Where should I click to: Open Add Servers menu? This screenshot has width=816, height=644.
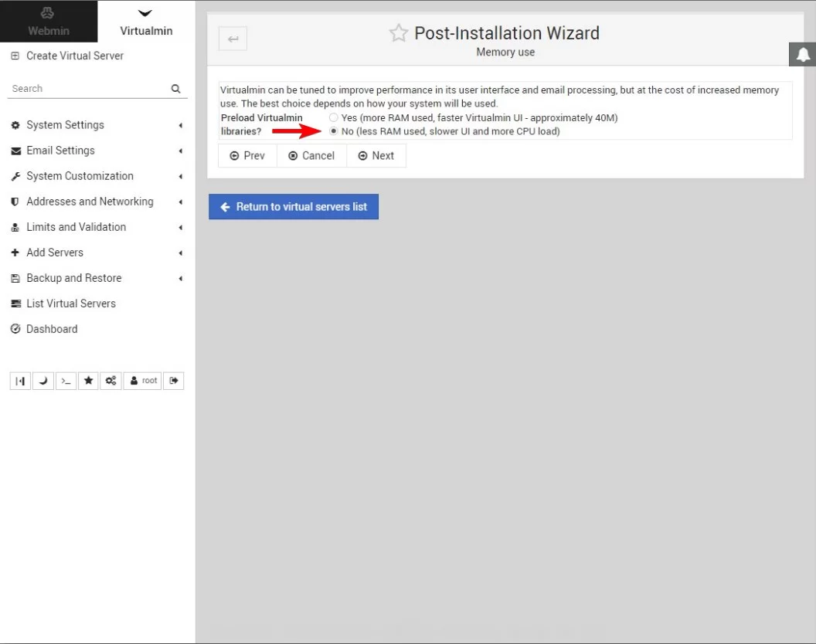(x=55, y=253)
